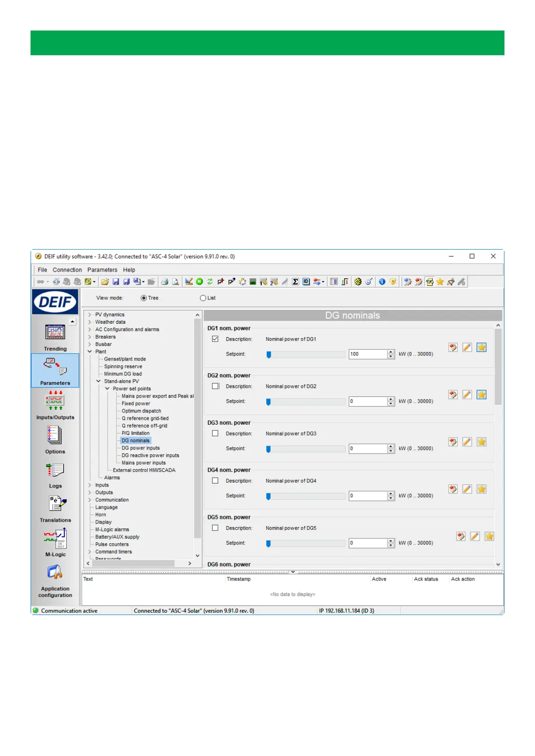Click the ID toolbar icon

(306, 281)
